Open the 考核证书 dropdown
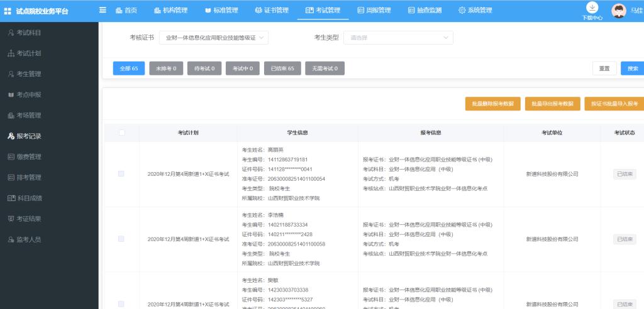 pyautogui.click(x=214, y=38)
